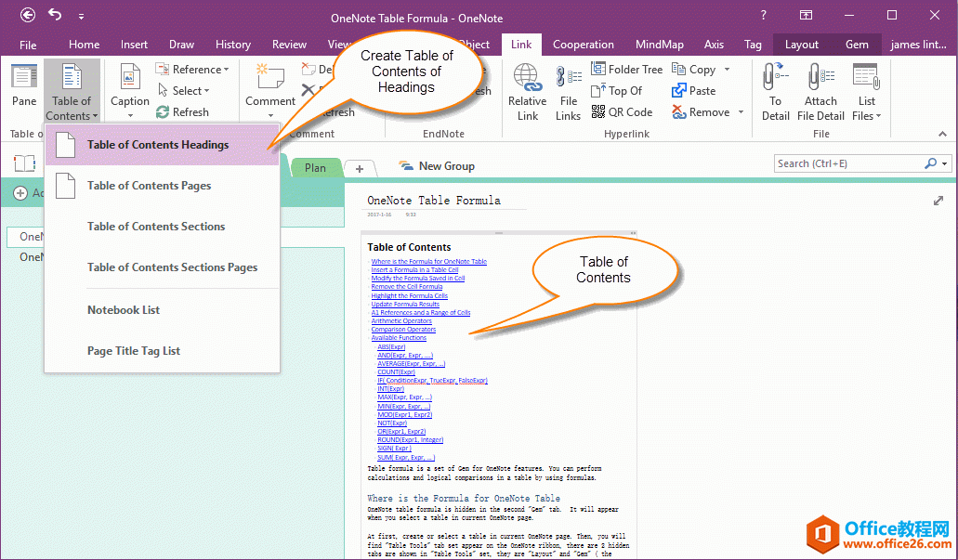Expand the Caption dropdown
The width and height of the screenshot is (958, 560).
pos(130,115)
